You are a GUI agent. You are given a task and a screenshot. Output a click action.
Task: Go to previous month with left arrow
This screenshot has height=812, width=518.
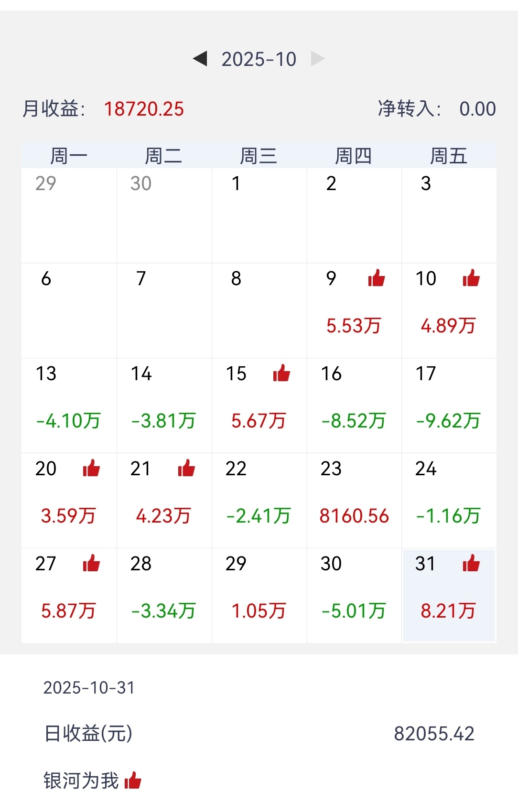[x=200, y=59]
